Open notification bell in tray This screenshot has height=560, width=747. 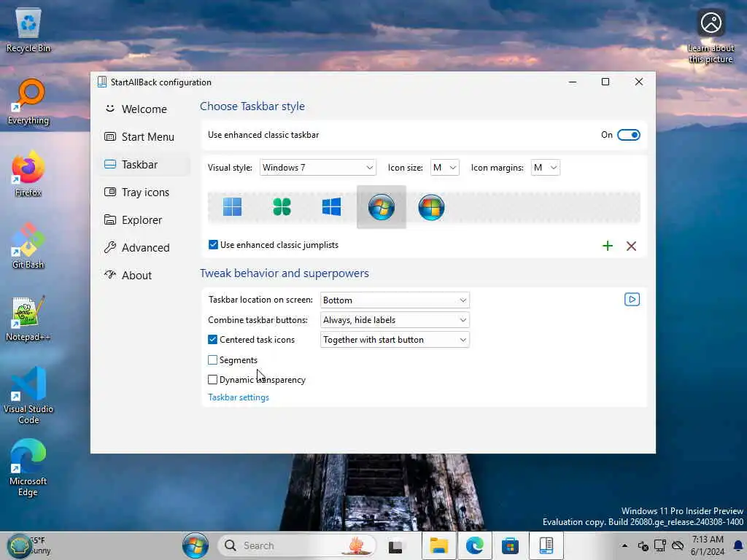coord(738,545)
